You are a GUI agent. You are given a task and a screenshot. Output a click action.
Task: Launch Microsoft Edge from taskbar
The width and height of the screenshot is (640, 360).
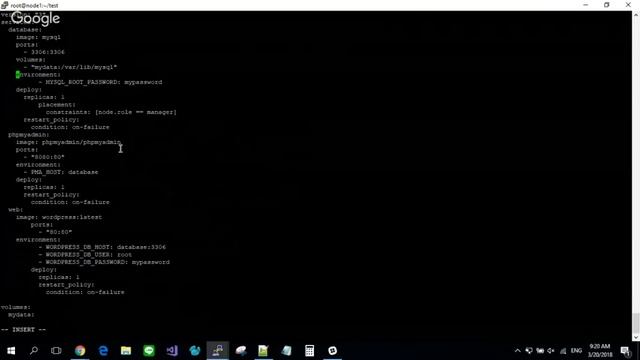[103, 351]
